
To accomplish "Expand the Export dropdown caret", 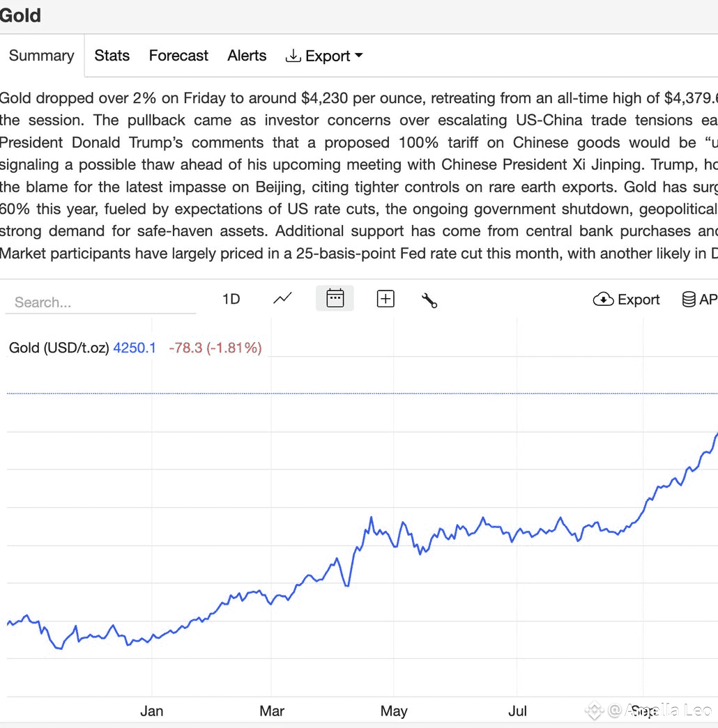I will coord(359,56).
